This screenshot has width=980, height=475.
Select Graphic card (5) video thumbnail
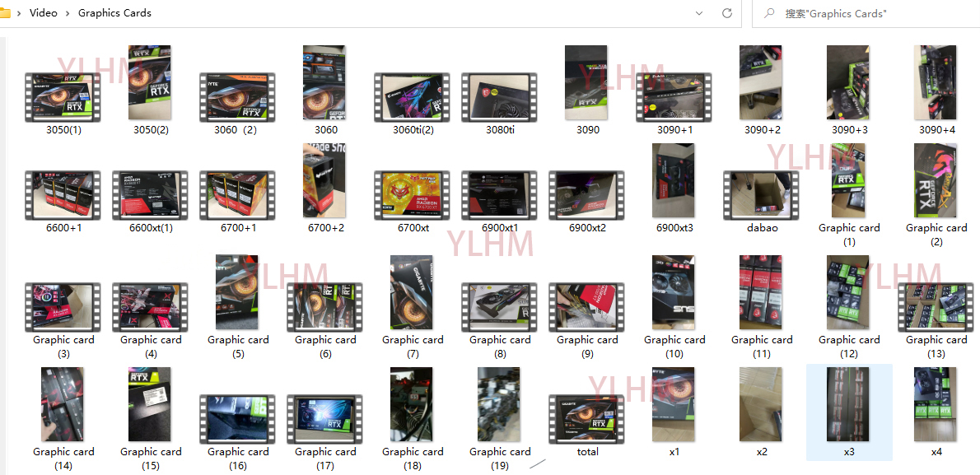click(237, 292)
